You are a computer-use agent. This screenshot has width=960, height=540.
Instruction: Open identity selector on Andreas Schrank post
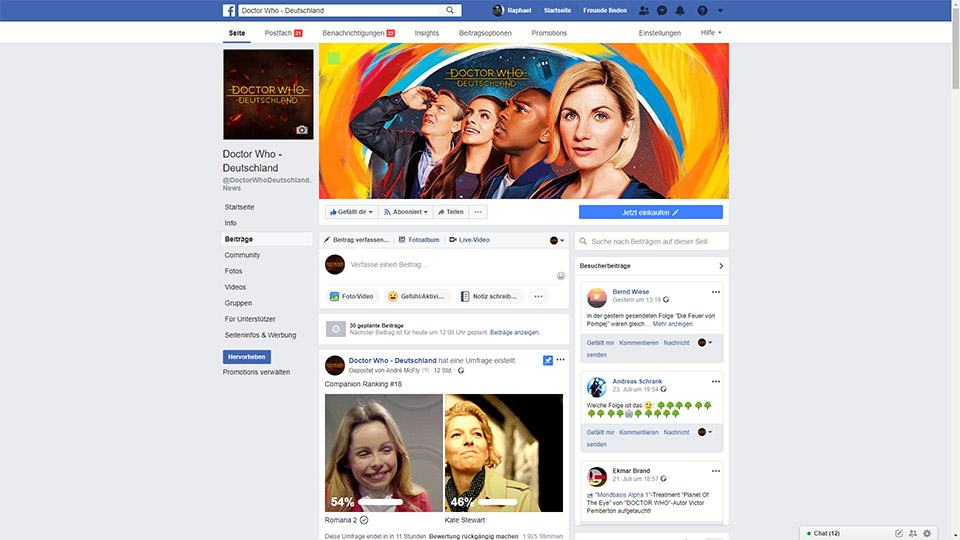pyautogui.click(x=705, y=432)
